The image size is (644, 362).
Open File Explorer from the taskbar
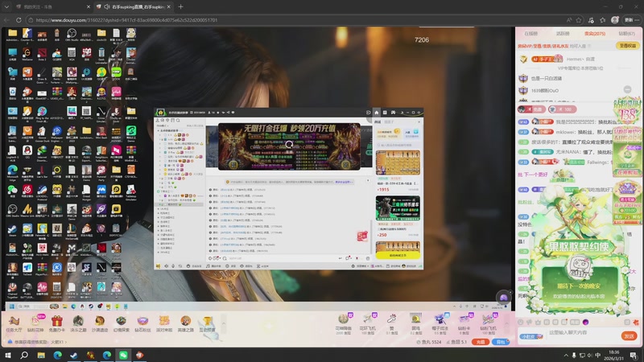tap(41, 355)
